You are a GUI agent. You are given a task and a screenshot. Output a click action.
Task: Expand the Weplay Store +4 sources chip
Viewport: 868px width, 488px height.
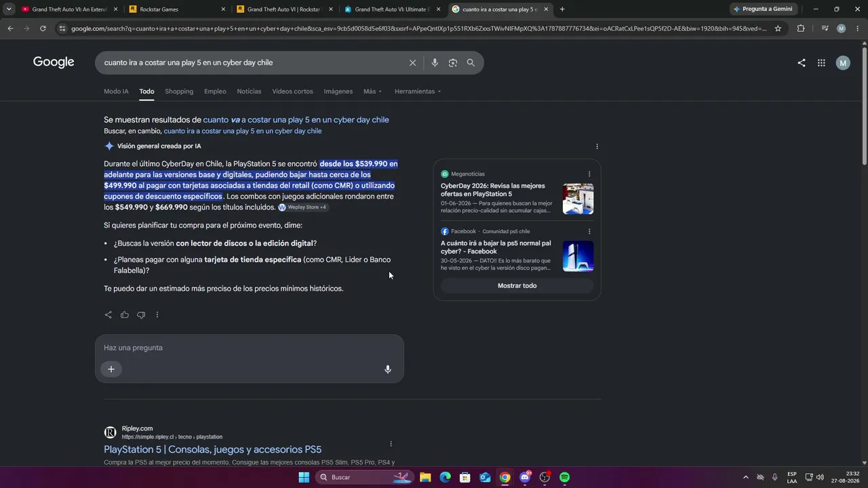(303, 207)
